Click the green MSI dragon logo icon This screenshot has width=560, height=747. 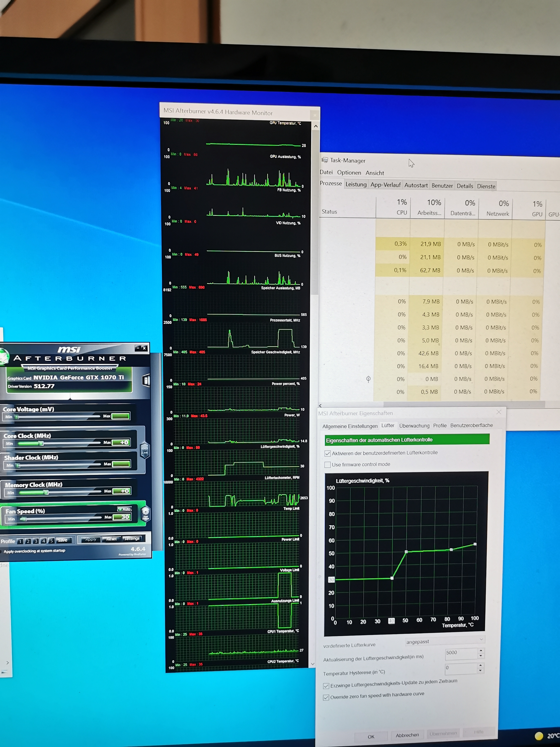[x=4, y=356]
